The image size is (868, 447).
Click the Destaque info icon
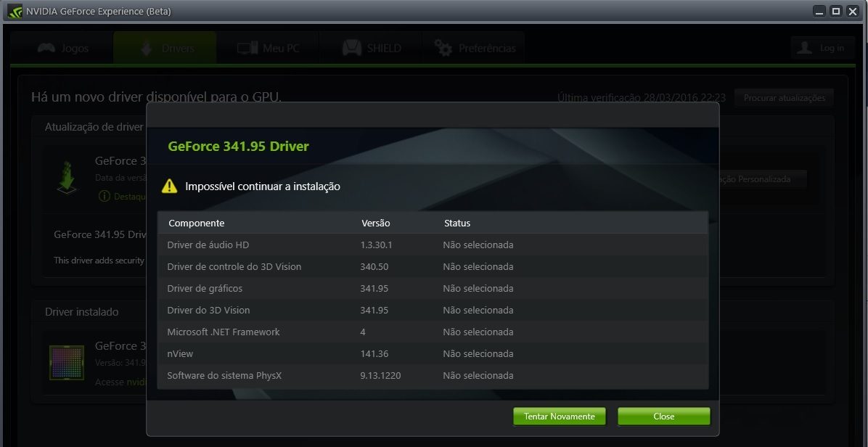104,197
